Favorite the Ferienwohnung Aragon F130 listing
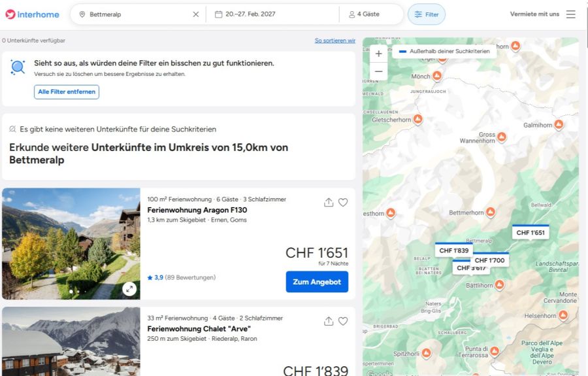 point(343,202)
